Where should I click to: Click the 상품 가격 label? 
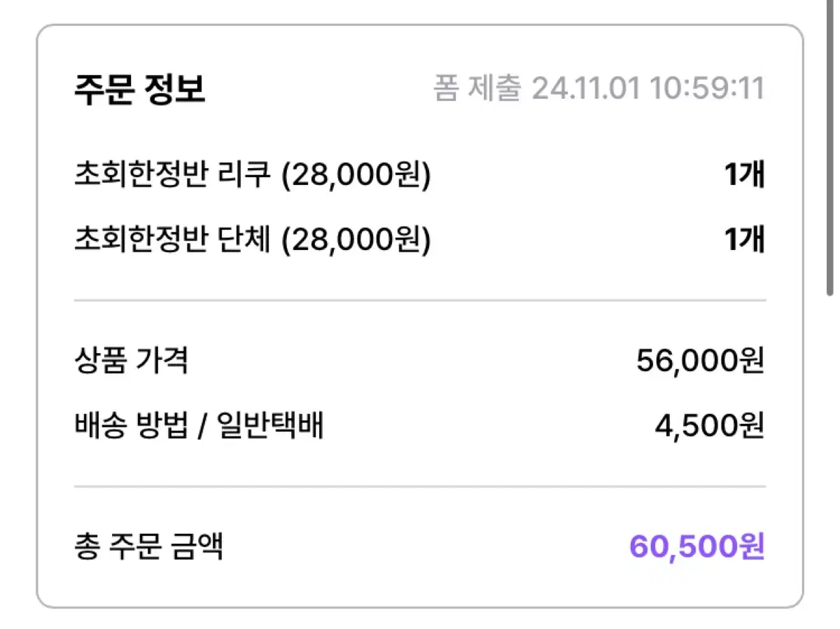coord(131,361)
